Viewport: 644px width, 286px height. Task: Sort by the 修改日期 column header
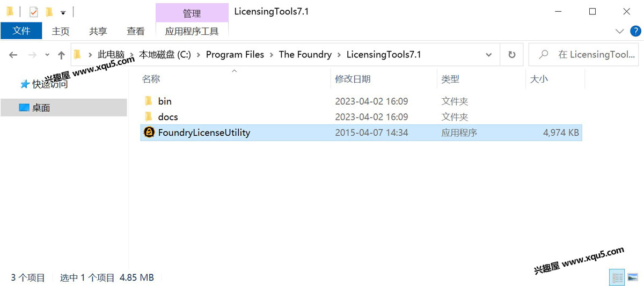353,79
